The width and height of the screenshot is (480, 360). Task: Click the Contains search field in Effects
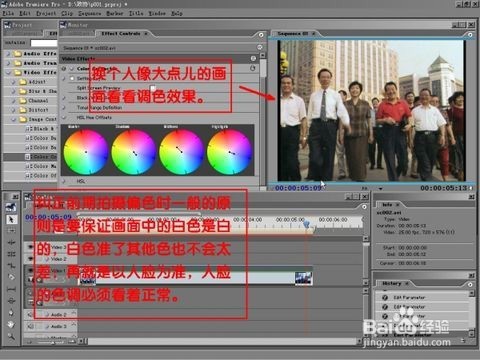44,43
